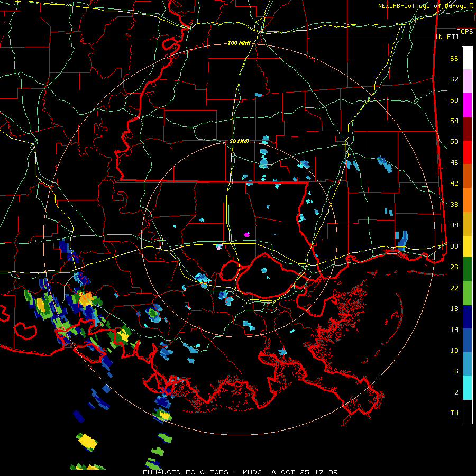Select the "18" legend label
The image size is (476, 476).
pos(454,309)
